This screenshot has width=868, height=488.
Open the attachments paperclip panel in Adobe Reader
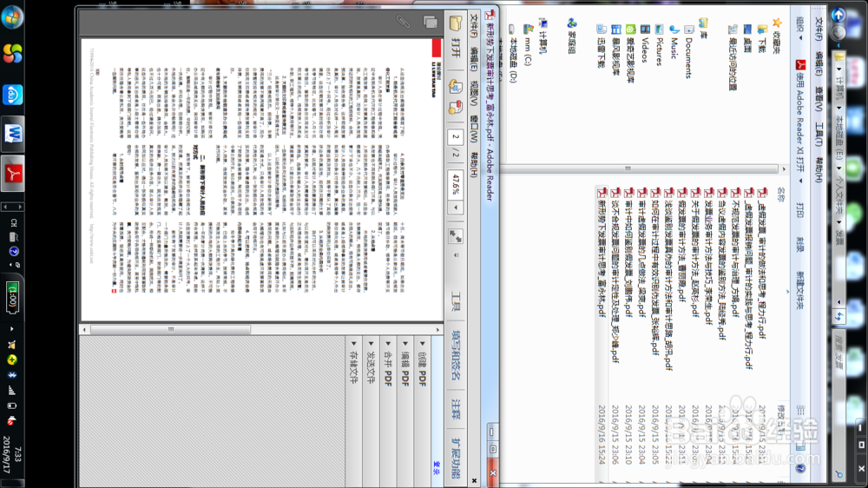(403, 22)
